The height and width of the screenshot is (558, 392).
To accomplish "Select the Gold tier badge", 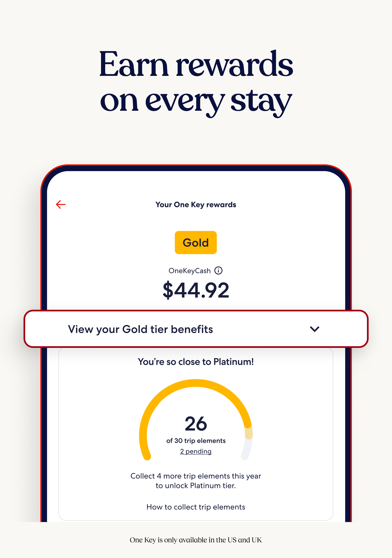I will point(196,243).
